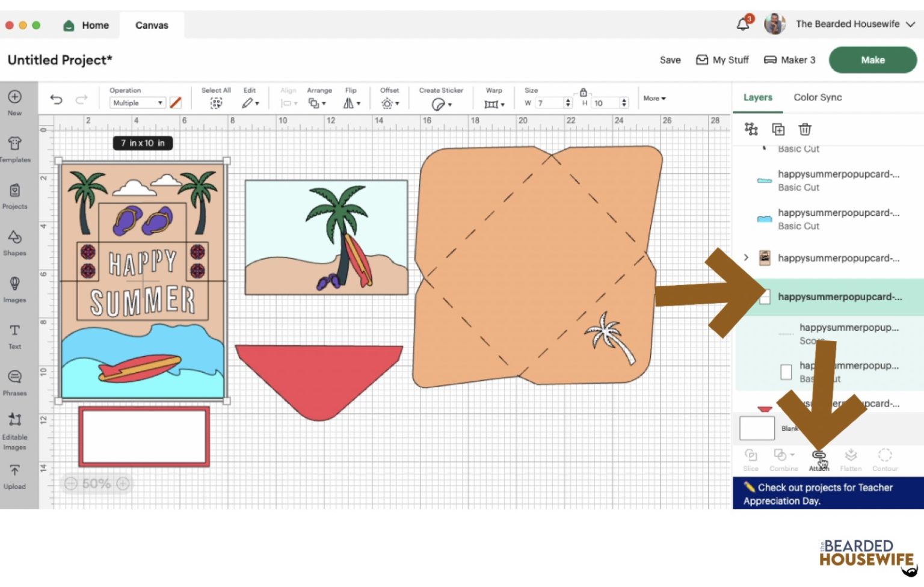Delete layer with trash icon
This screenshot has height=587, width=924.
click(x=804, y=129)
